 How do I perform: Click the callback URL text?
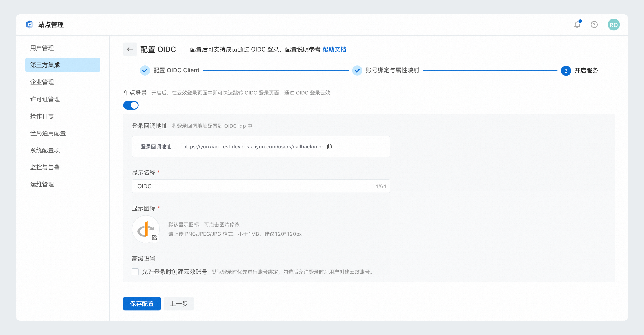coord(254,147)
